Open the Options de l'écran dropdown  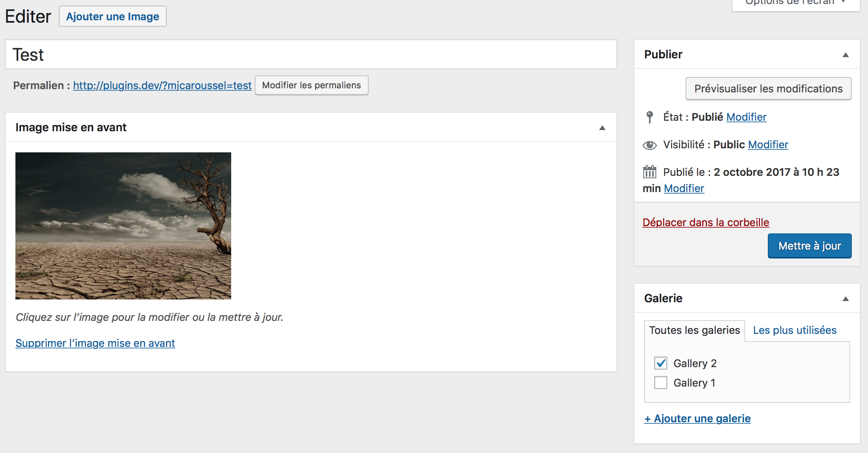pos(795,3)
